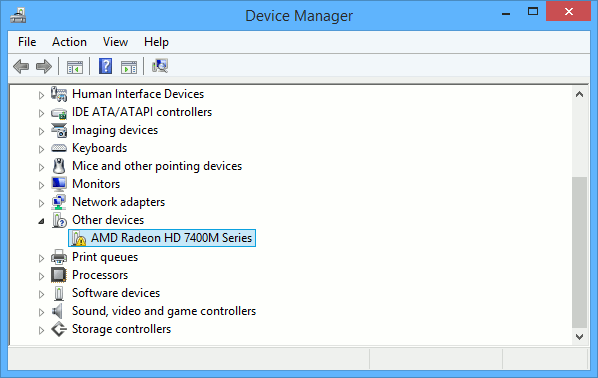598x378 pixels.
Task: Expand Sound, video and game controllers
Action: click(x=41, y=312)
